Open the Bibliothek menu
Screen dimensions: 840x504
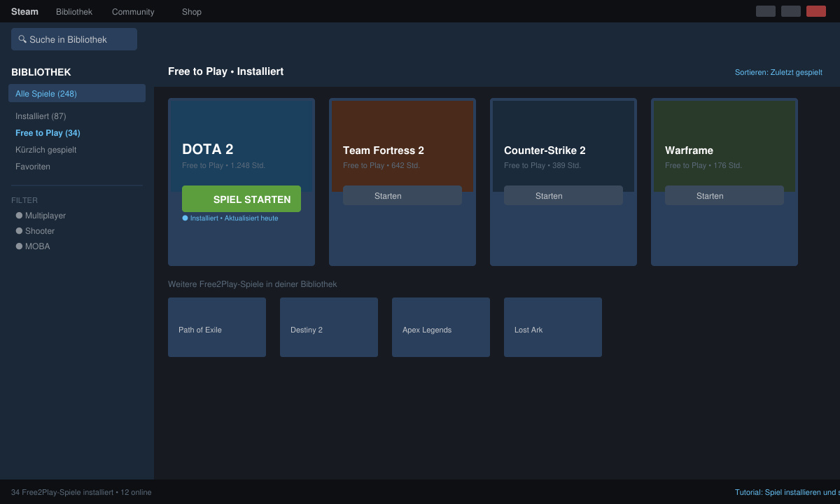(74, 12)
